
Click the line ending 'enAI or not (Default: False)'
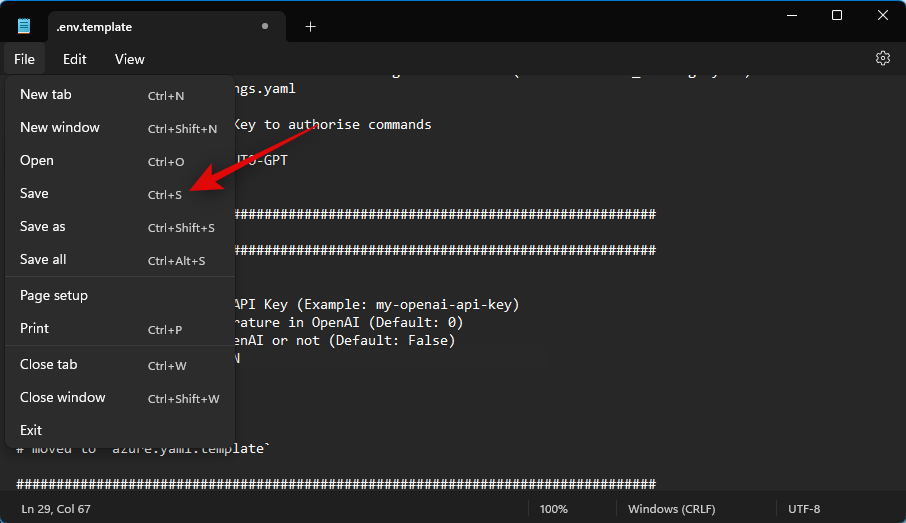point(345,340)
